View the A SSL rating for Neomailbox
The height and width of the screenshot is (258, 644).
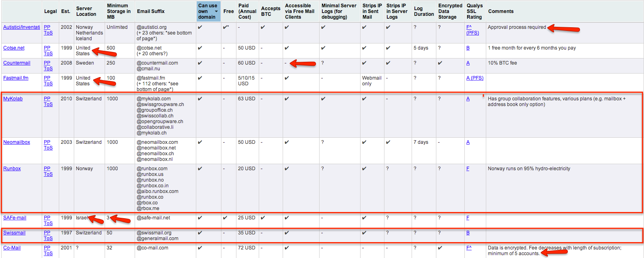coord(468,142)
